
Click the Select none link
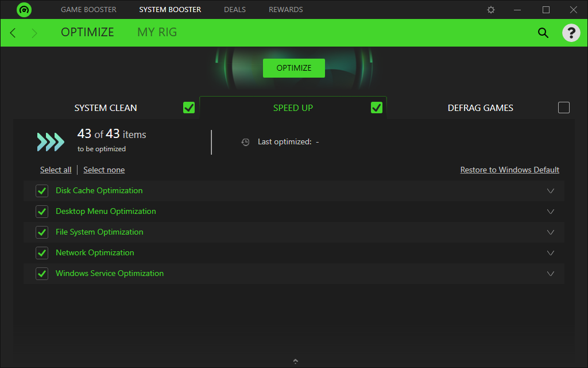tap(104, 170)
